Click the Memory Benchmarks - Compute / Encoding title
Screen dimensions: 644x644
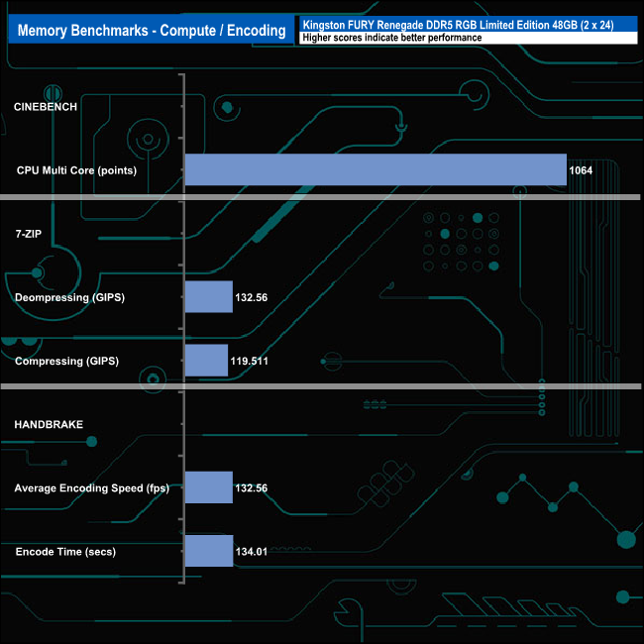(152, 30)
